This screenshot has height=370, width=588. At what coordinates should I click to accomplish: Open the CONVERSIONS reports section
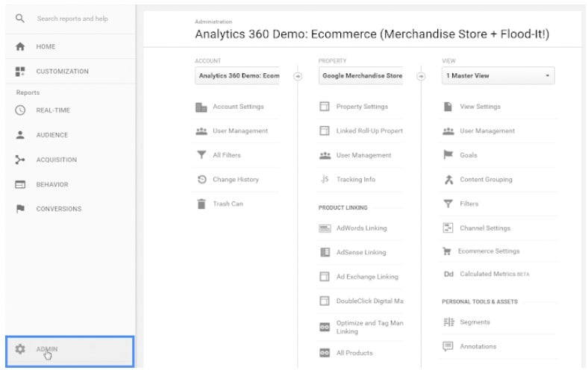tap(58, 209)
